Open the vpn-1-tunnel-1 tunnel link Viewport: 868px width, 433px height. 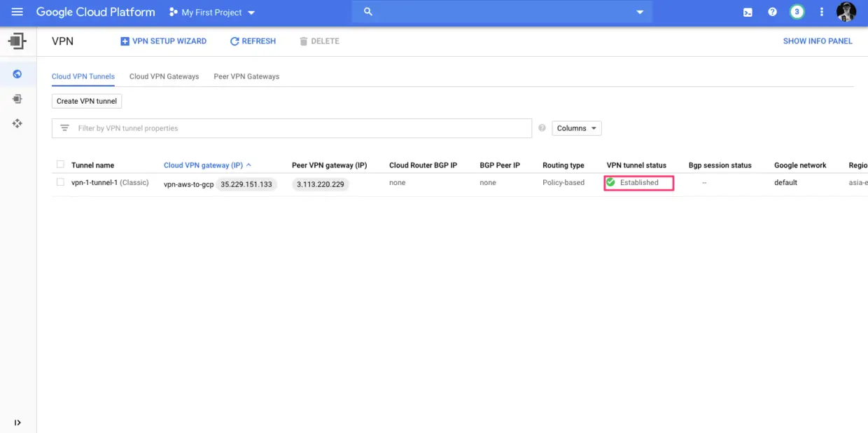tap(94, 183)
